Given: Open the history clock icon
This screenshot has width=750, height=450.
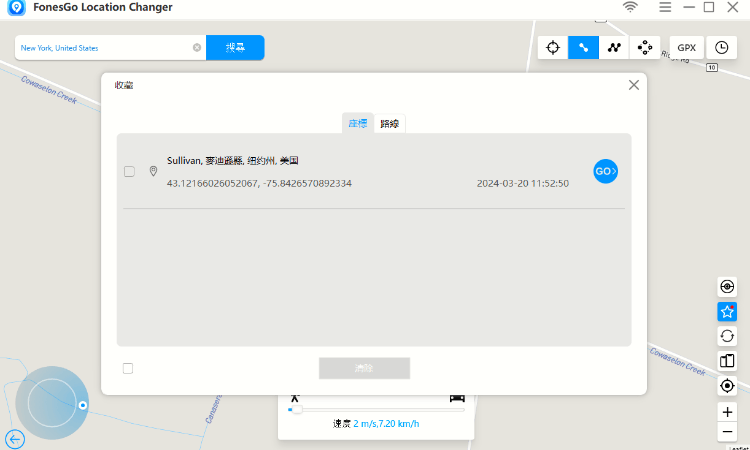Looking at the screenshot, I should (721, 47).
